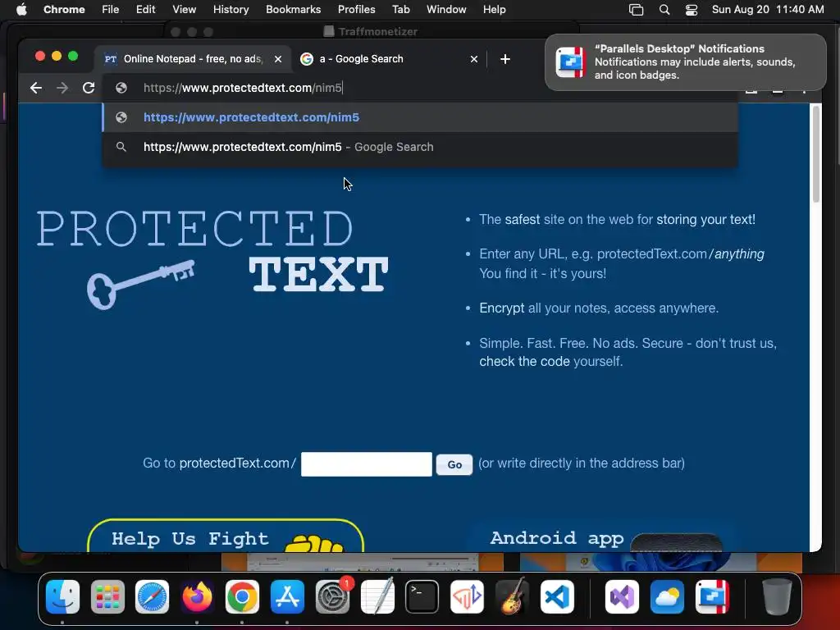
Task: Open Parallels Desktop from the Dock
Action: 713,596
